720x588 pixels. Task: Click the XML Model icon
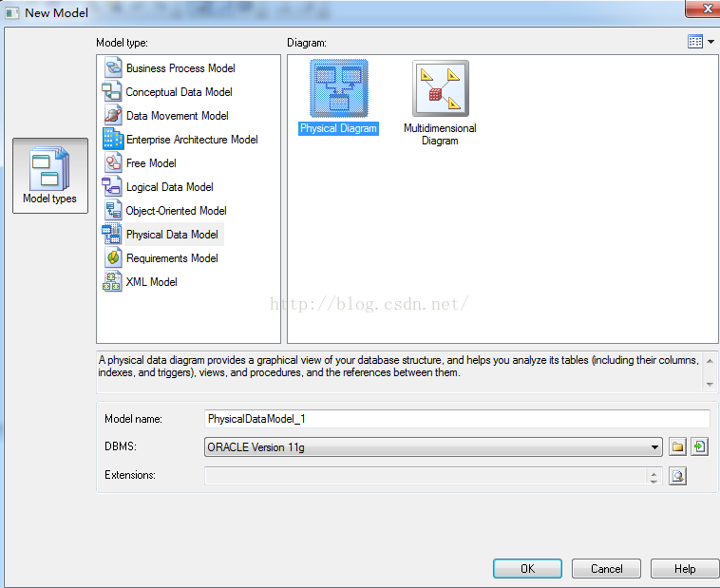point(112,281)
